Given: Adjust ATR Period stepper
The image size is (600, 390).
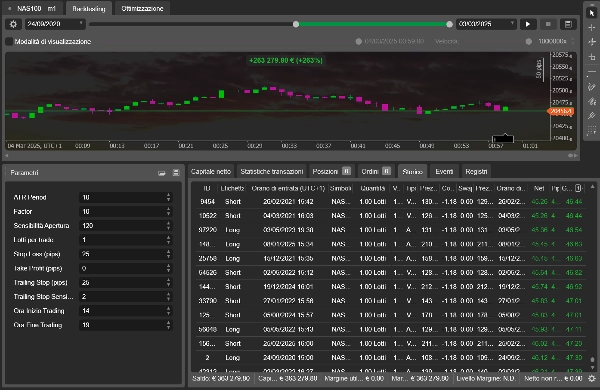Looking at the screenshot, I should click(x=168, y=197).
